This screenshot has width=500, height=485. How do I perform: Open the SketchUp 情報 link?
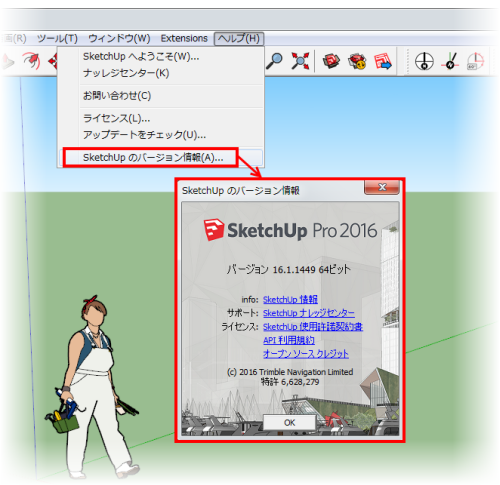[290, 299]
